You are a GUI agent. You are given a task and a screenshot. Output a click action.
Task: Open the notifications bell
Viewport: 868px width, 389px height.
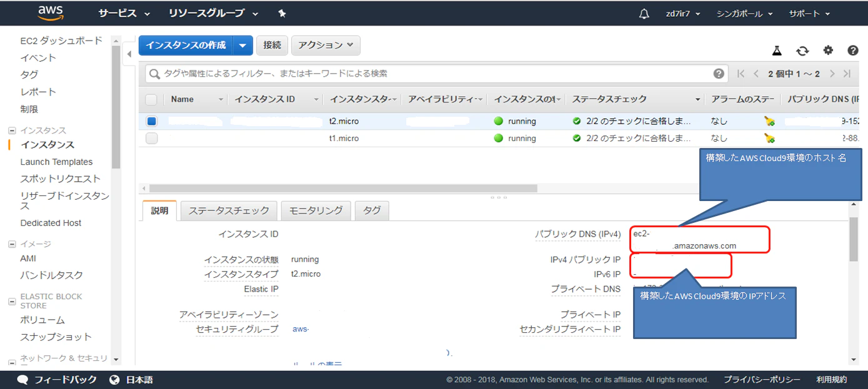coord(644,13)
